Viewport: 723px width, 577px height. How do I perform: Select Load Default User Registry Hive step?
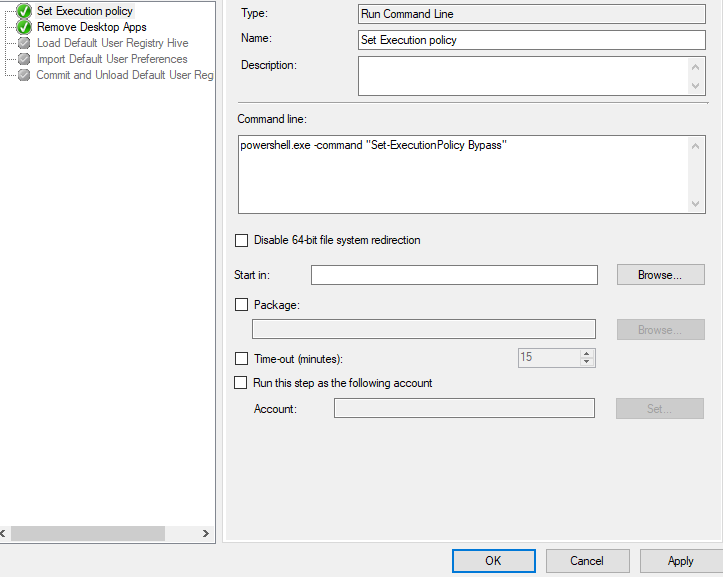[x=113, y=43]
